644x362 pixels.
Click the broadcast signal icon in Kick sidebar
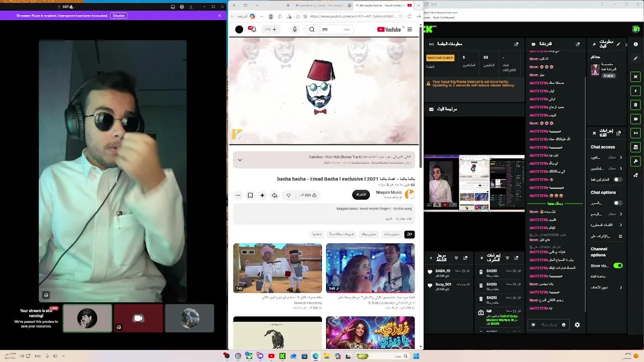pos(636,133)
